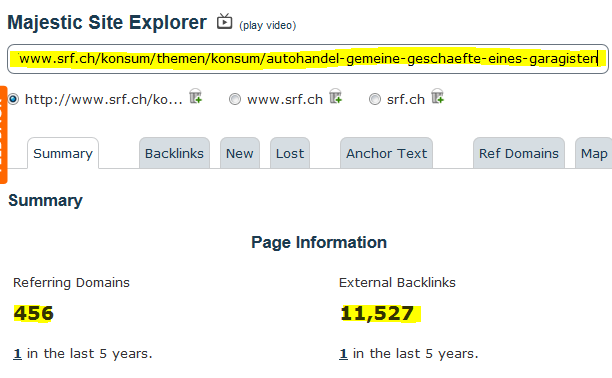
Task: Click the 1 link under External Backlinks
Action: point(343,354)
